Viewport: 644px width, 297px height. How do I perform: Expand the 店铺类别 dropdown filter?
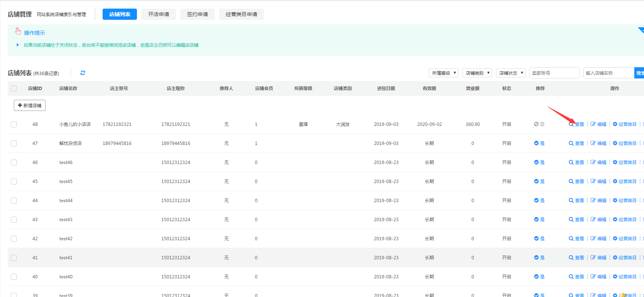(x=477, y=73)
